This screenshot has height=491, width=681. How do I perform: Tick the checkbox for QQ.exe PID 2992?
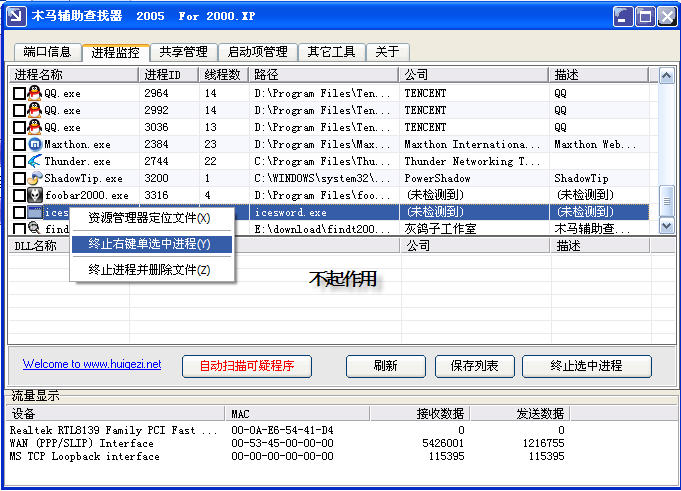coord(19,110)
